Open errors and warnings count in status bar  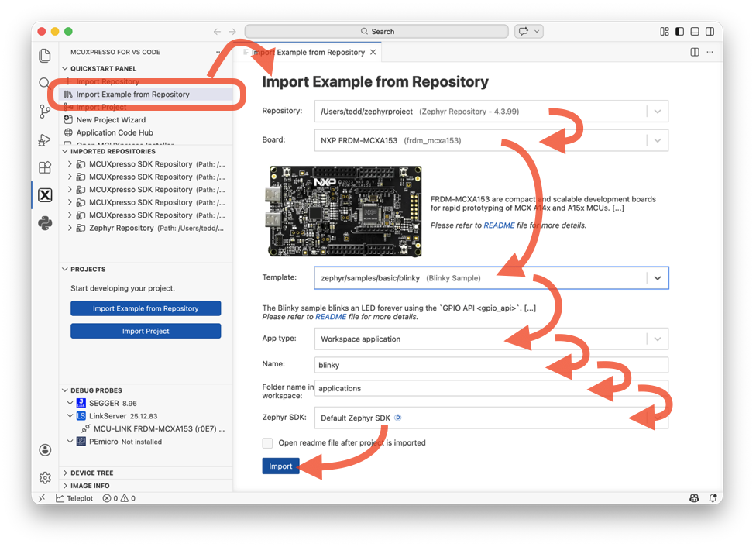(x=119, y=498)
